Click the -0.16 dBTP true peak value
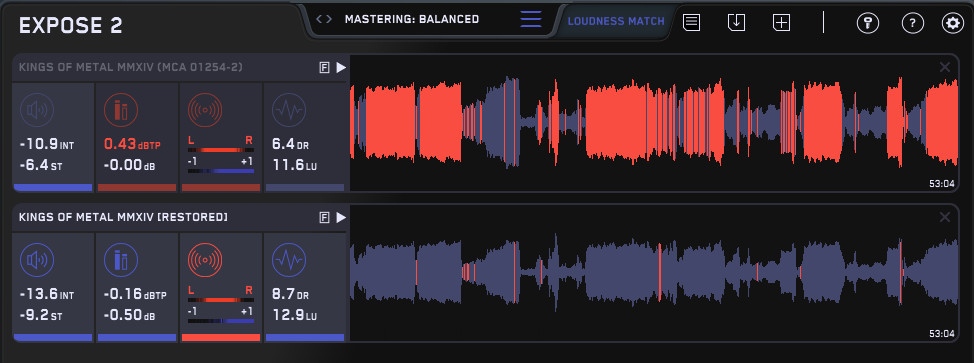974x363 pixels. click(135, 295)
